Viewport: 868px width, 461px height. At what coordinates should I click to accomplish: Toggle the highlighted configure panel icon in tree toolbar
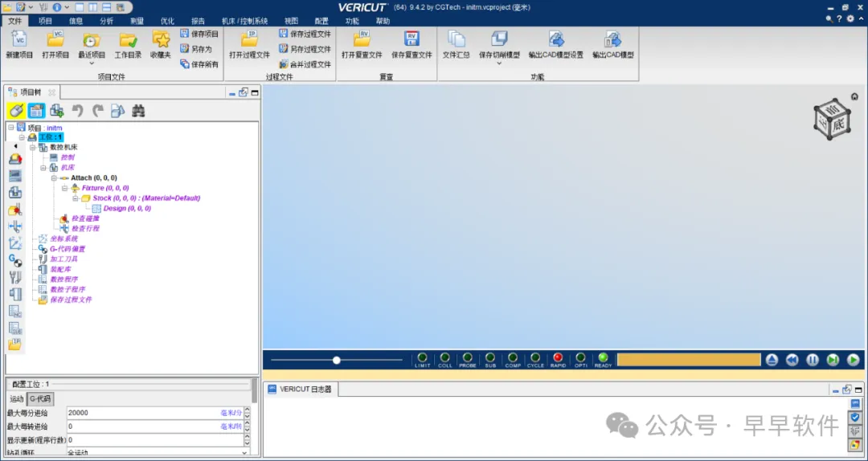[37, 111]
